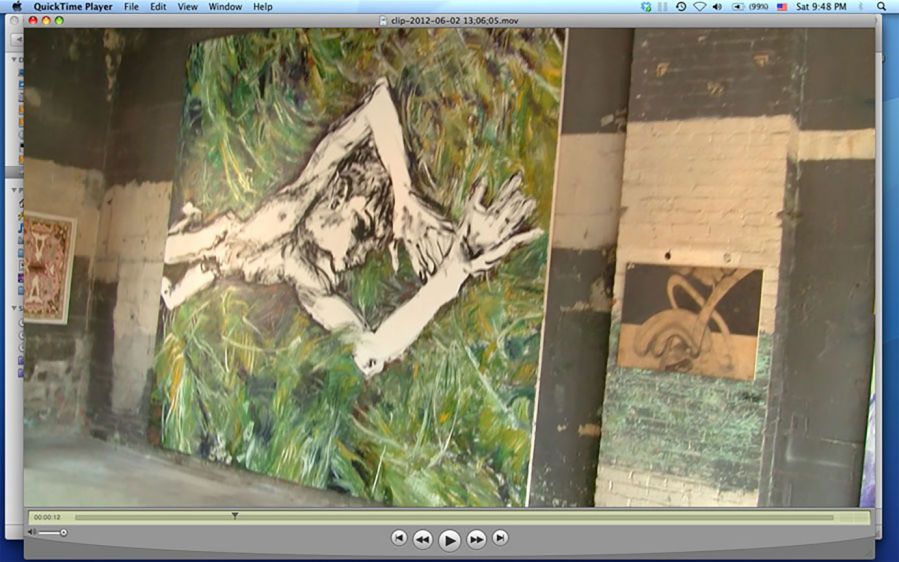This screenshot has height=562, width=899.
Task: Click the rewind button
Action: (423, 539)
